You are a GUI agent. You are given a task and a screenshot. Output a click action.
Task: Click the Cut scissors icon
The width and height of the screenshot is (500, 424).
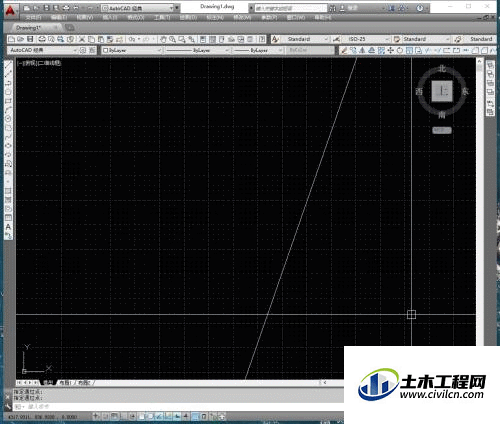[x=82, y=39]
